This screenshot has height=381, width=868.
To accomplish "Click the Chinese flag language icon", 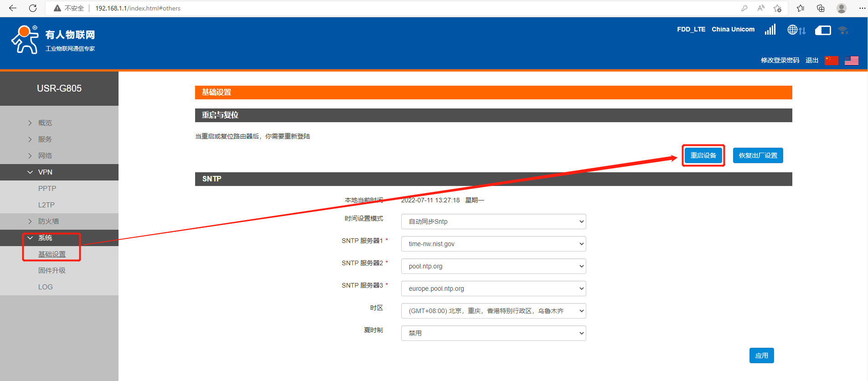I will click(832, 61).
